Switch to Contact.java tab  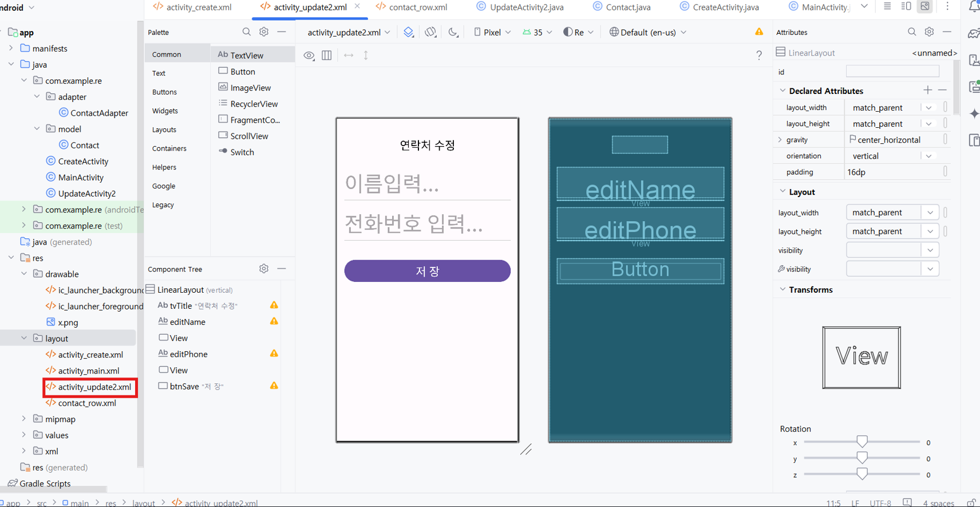tap(622, 7)
